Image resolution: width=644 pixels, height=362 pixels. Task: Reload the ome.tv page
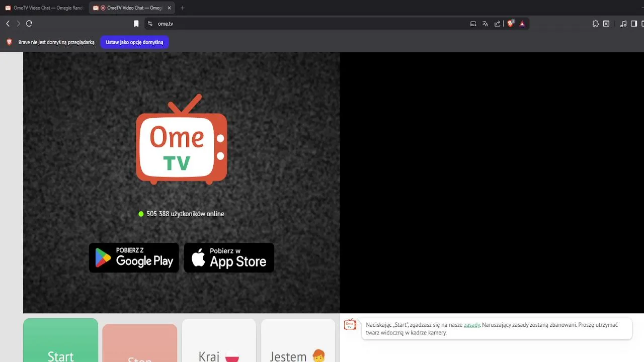pyautogui.click(x=29, y=24)
